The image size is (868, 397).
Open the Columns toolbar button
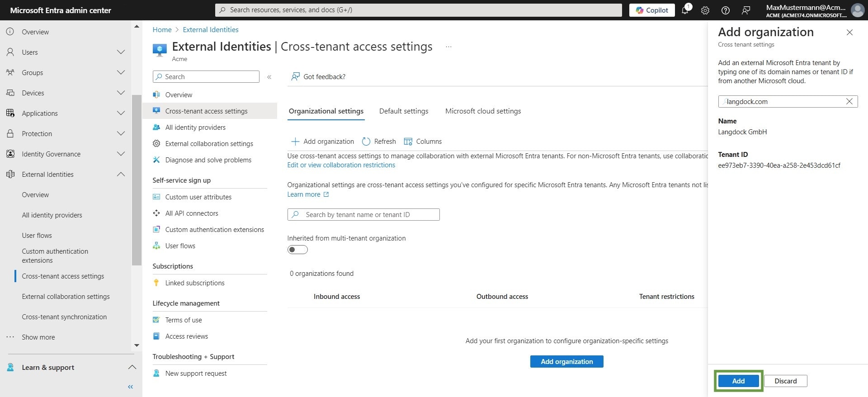click(x=423, y=141)
